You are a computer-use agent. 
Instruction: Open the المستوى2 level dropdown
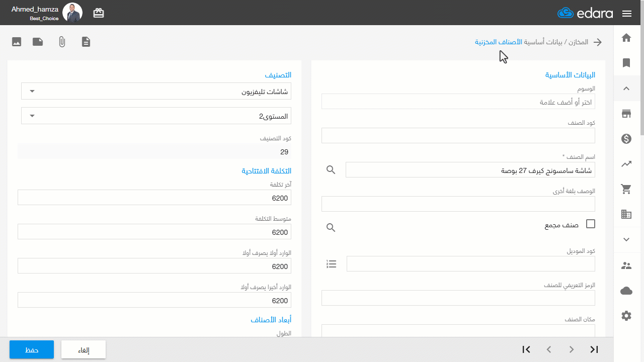point(156,116)
